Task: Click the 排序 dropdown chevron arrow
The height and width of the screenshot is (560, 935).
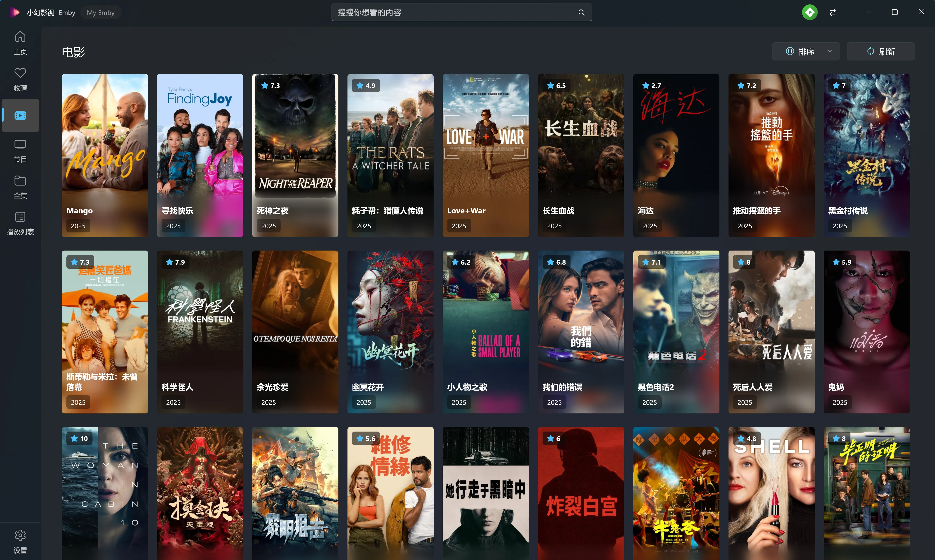Action: 829,51
